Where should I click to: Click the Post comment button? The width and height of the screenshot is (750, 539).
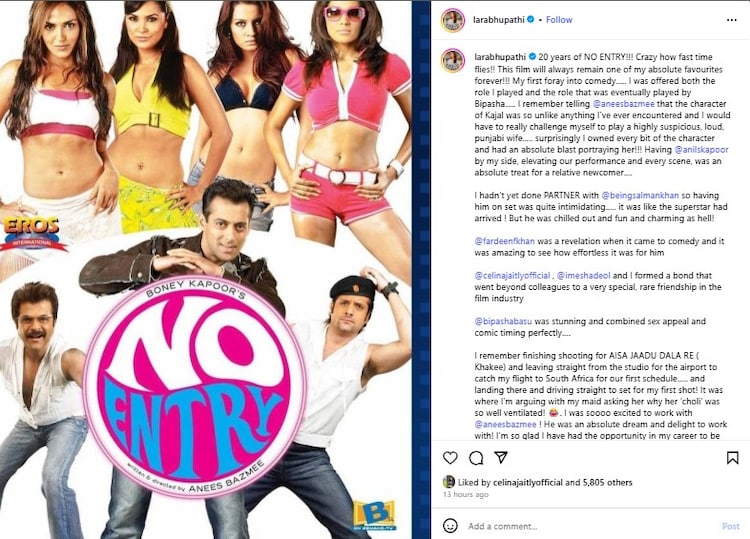pos(730,526)
